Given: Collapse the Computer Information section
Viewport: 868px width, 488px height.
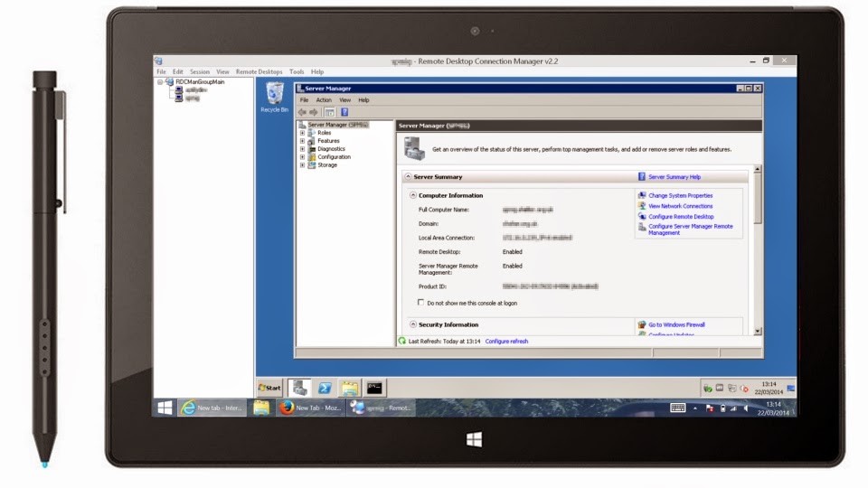Looking at the screenshot, I should tap(413, 195).
